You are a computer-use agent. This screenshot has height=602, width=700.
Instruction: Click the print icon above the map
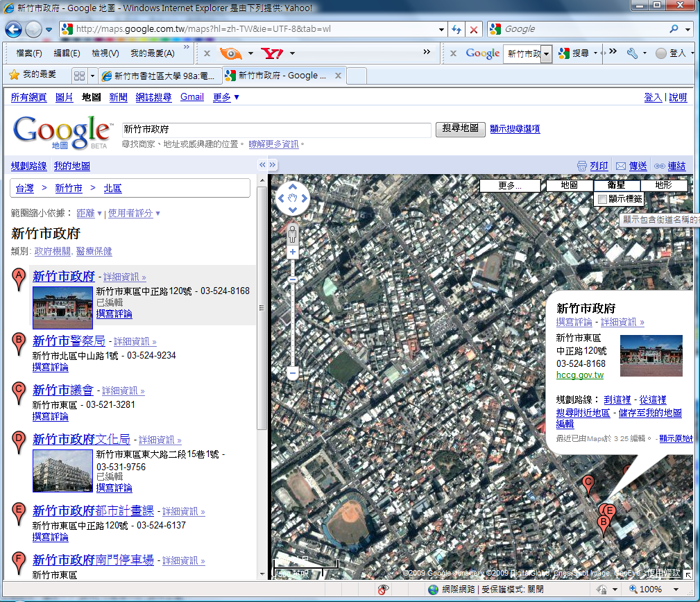click(581, 166)
